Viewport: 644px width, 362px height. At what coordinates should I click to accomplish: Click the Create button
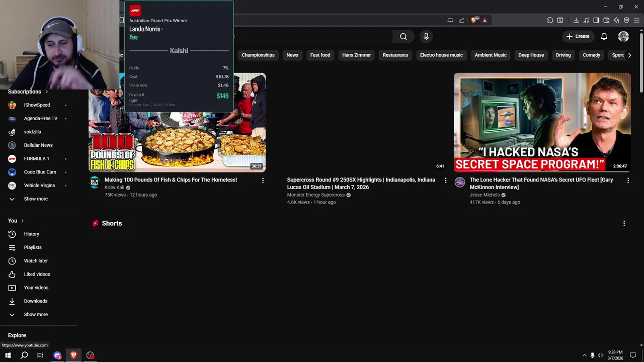[x=578, y=36]
